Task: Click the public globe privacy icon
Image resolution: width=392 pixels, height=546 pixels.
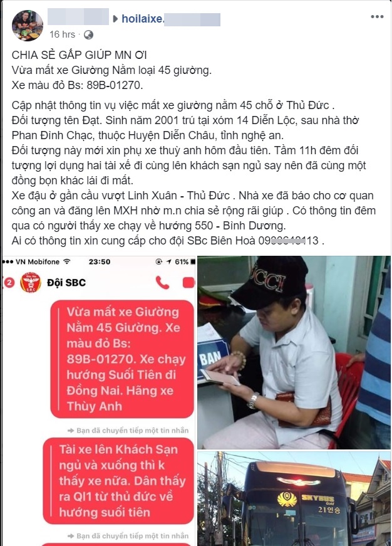Action: 89,34
